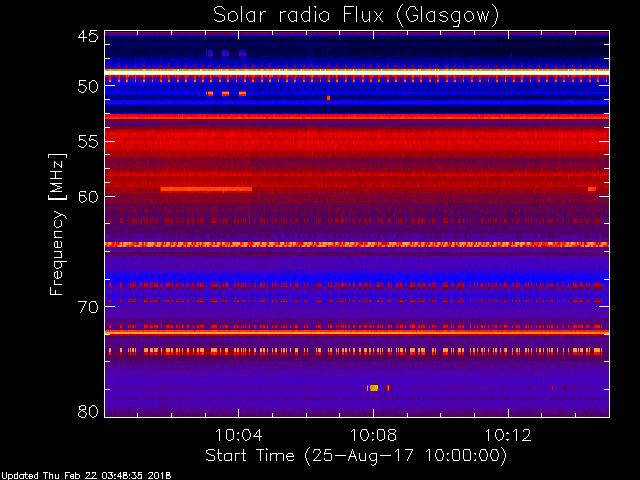Click the plot title "Solar radio Flux (Glasgow)"
The width and height of the screenshot is (640, 480).
point(356,16)
